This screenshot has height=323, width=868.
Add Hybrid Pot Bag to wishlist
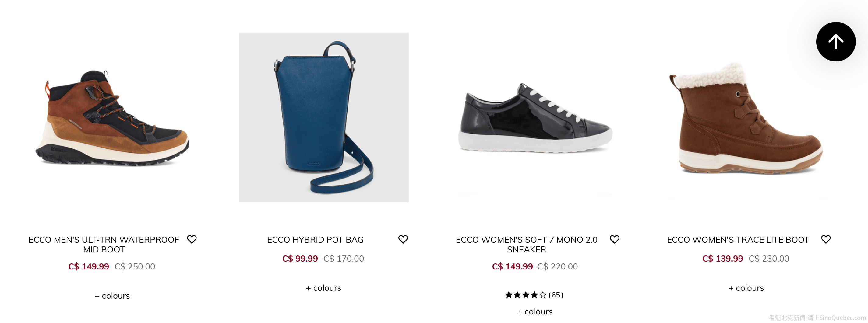tap(403, 239)
